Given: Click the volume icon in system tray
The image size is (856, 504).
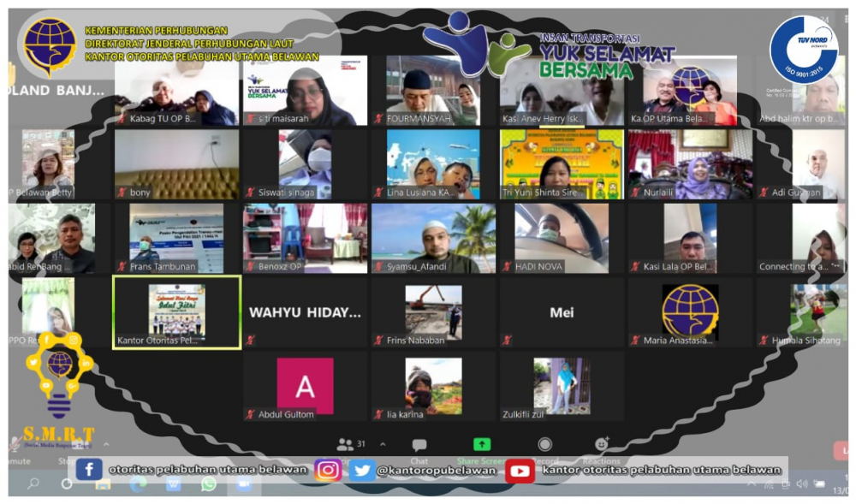Looking at the screenshot, I should pyautogui.click(x=802, y=483).
